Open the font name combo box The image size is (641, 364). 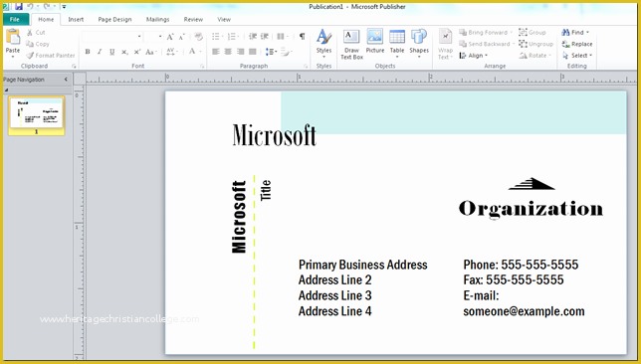(112, 37)
